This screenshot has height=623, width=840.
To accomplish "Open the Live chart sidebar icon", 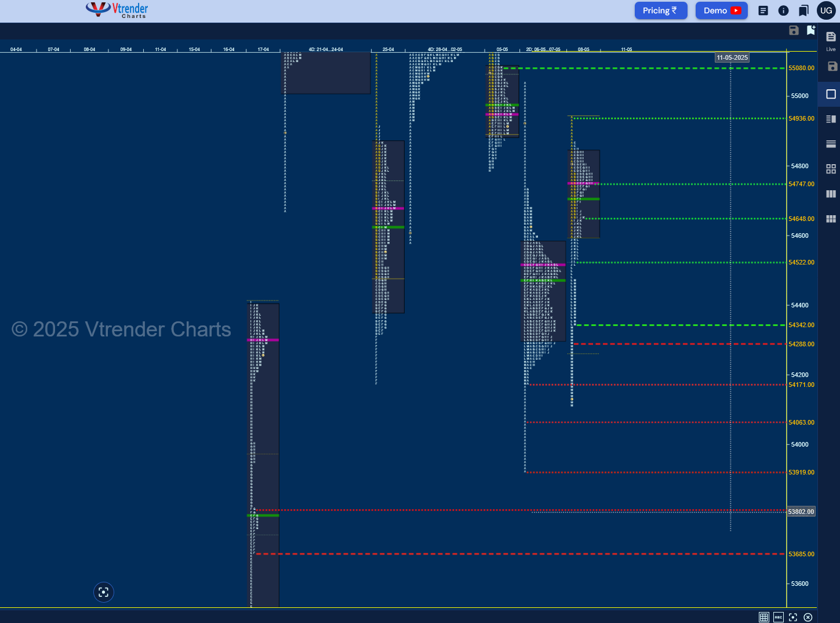I will coord(831,40).
